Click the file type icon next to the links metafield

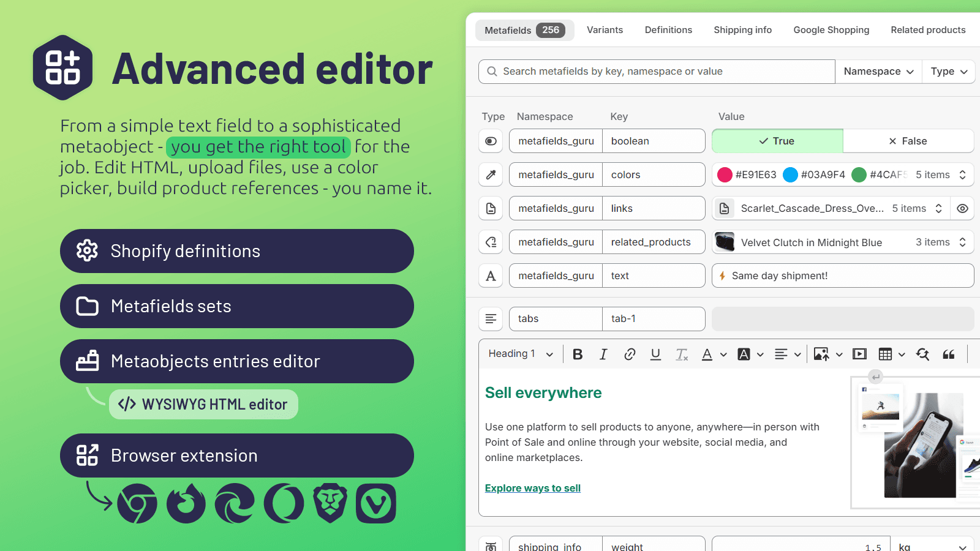(x=491, y=208)
